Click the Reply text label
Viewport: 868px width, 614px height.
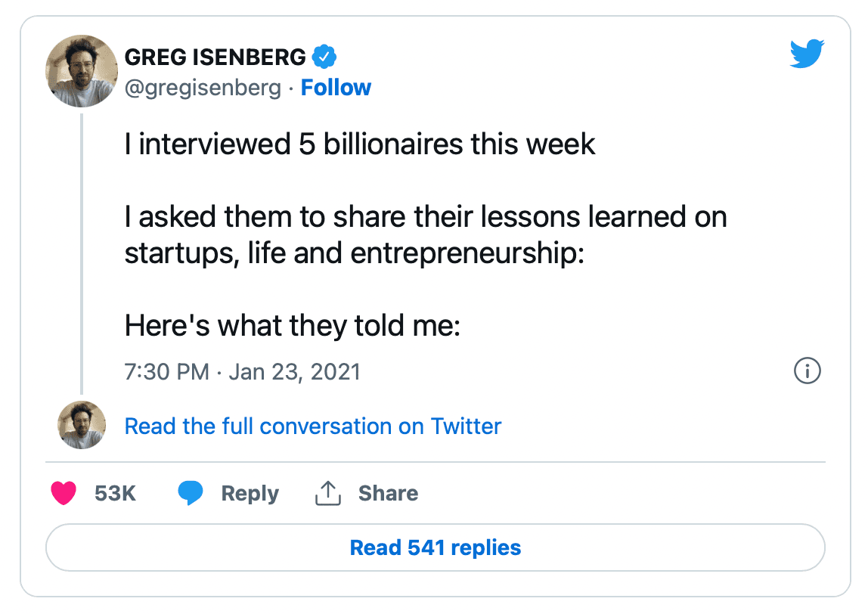[x=250, y=494]
